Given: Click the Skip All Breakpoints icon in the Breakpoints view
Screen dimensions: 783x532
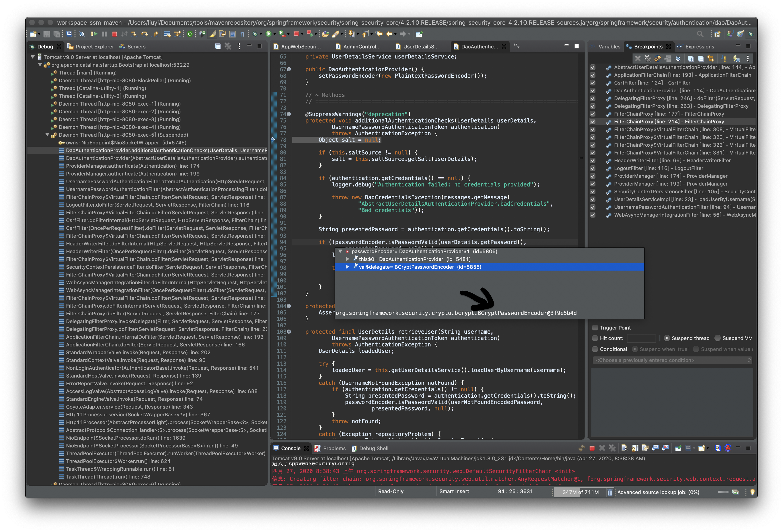Looking at the screenshot, I should 678,59.
